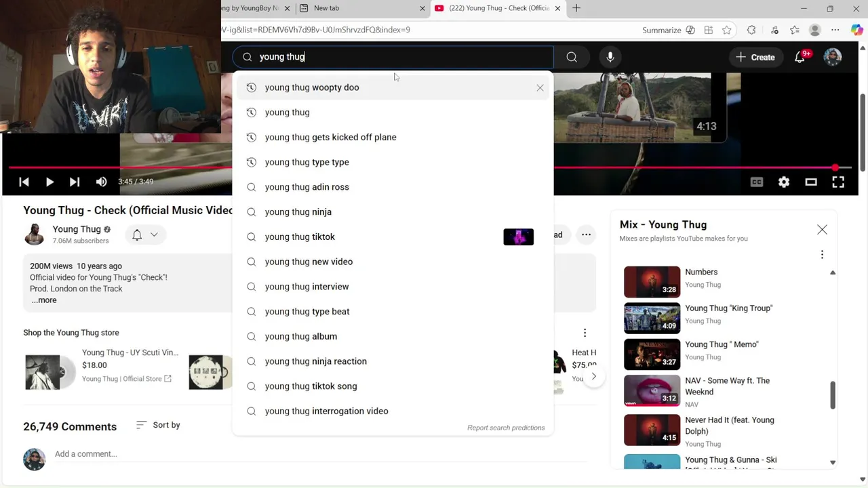Click the Create button in the header
Screen dimensions: 868x488
[x=755, y=57]
